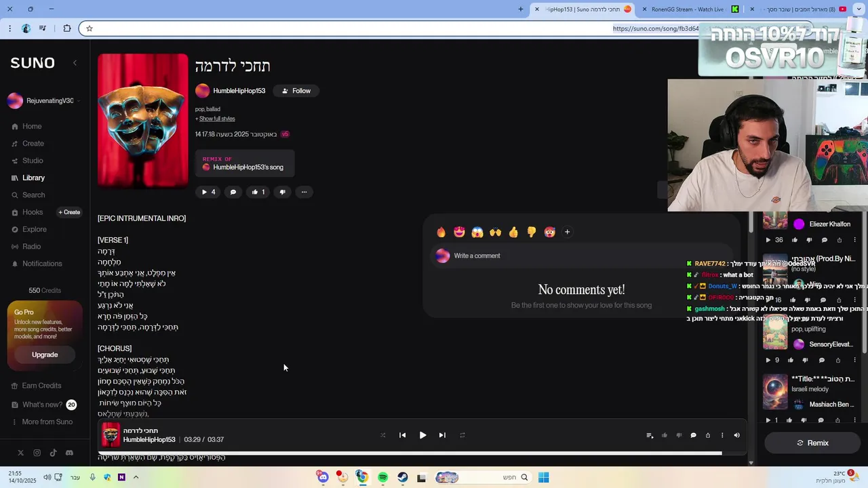Open the Create page in sidebar
Viewport: 868px width, 488px height.
28,144
